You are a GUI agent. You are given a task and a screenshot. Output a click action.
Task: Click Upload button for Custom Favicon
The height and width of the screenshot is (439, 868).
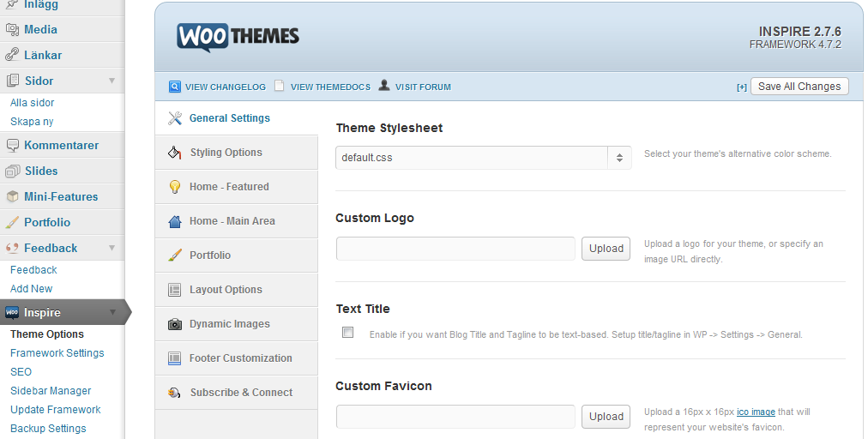click(606, 417)
